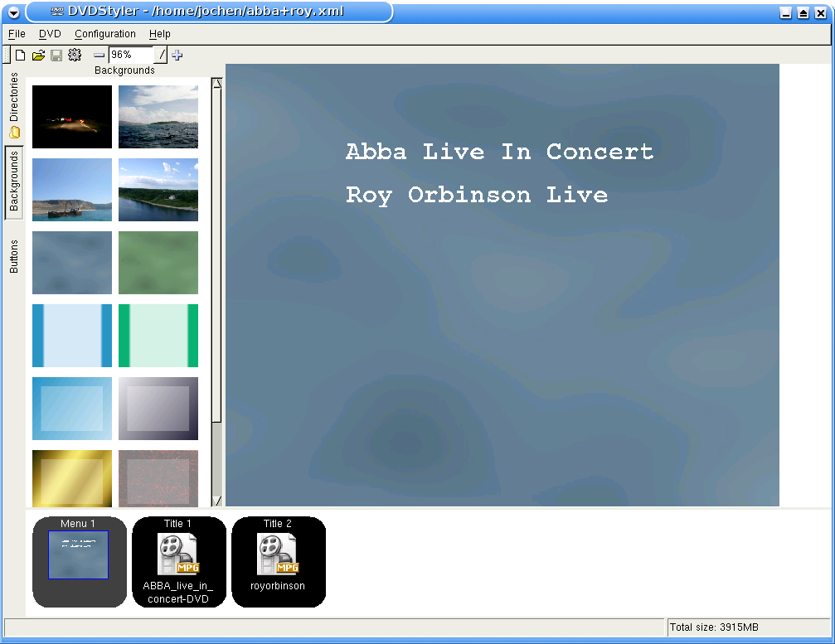Save the project with the floppy disk icon
This screenshot has width=835, height=644.
(56, 56)
